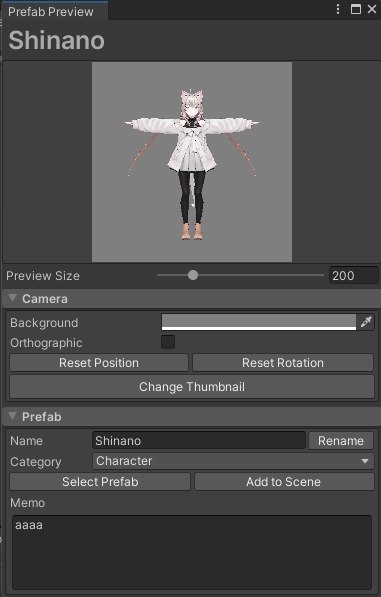Click the Shinano character preview thumbnail
Image resolution: width=381 pixels, height=597 pixels.
(x=192, y=162)
